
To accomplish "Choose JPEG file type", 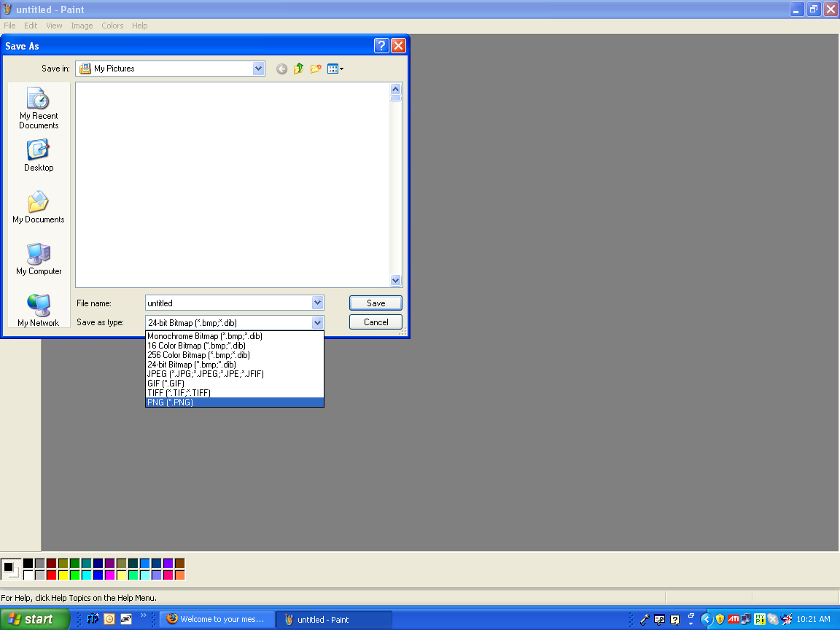I will (235, 374).
